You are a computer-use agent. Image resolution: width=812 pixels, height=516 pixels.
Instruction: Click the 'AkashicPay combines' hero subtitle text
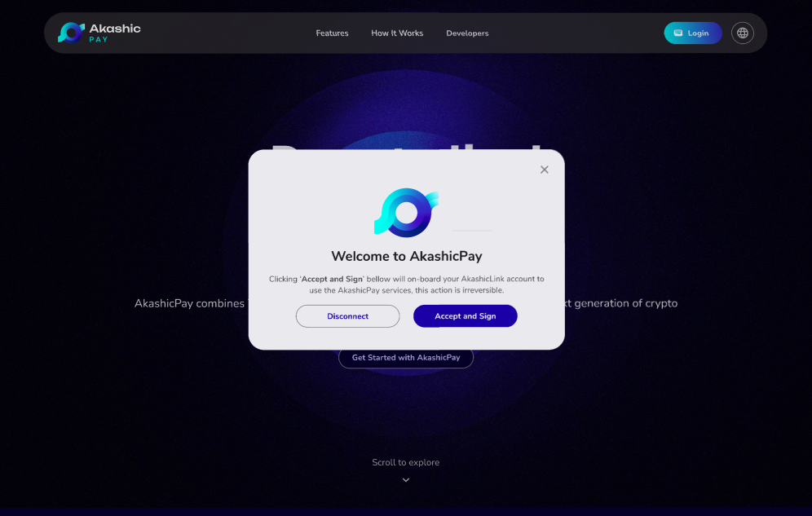tap(189, 303)
